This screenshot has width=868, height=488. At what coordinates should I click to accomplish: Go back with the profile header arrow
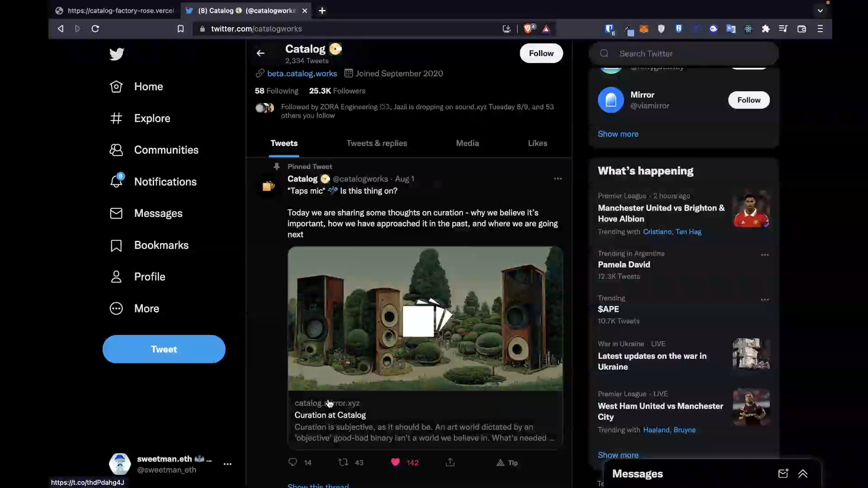click(260, 53)
